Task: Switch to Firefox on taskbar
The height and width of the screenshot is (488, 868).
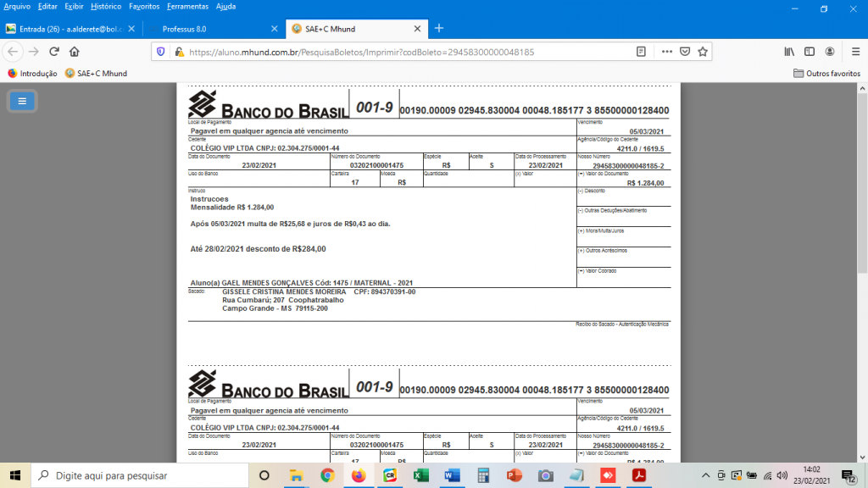Action: [x=359, y=475]
